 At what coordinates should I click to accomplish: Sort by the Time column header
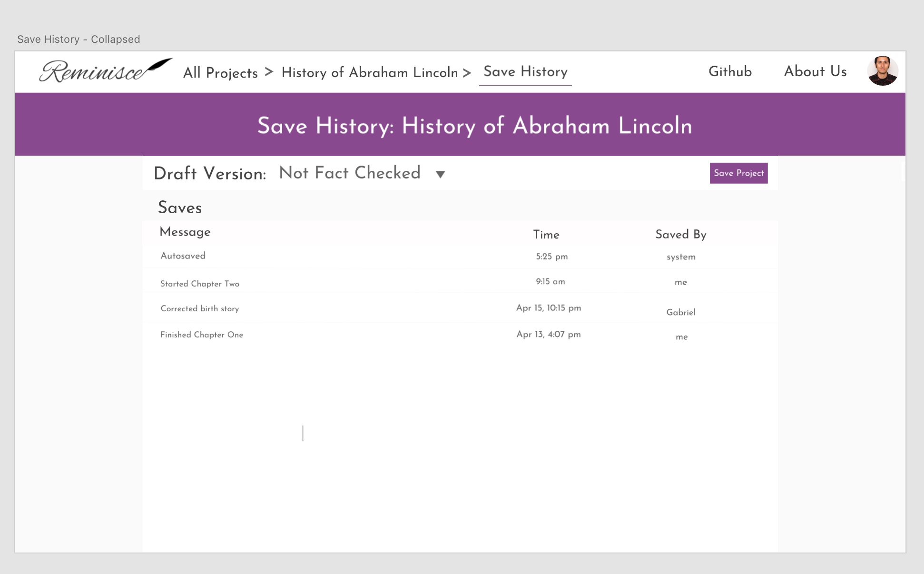point(546,234)
